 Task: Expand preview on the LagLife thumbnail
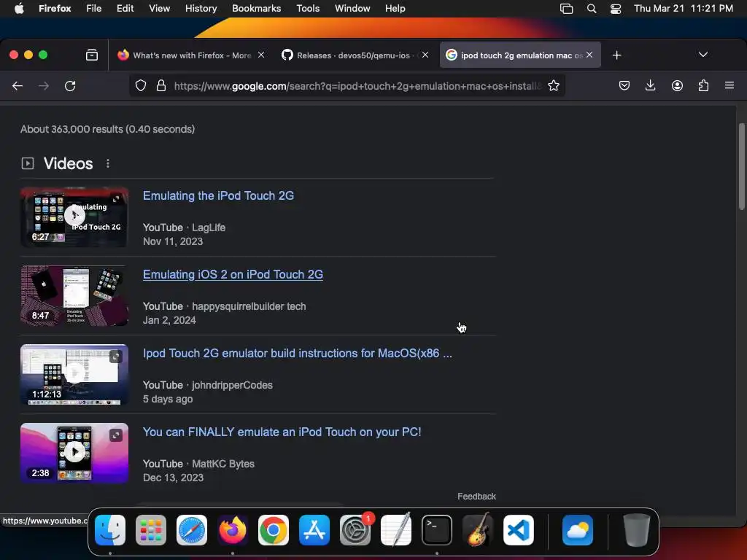click(116, 198)
